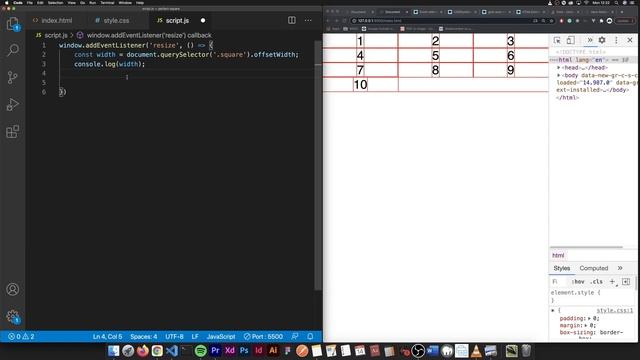The width and height of the screenshot is (640, 360).
Task: Launch Premiere Pro from the Dock
Action: (x=215, y=351)
